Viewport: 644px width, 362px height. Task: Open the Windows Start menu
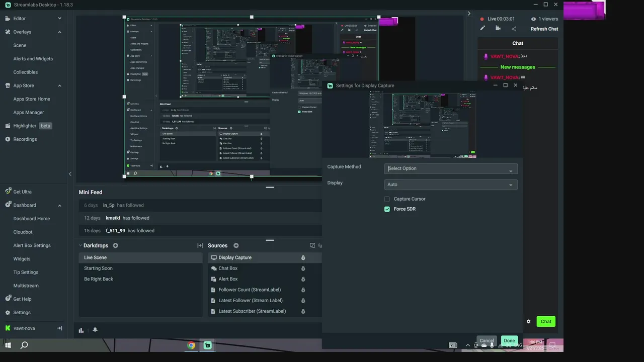click(x=8, y=345)
